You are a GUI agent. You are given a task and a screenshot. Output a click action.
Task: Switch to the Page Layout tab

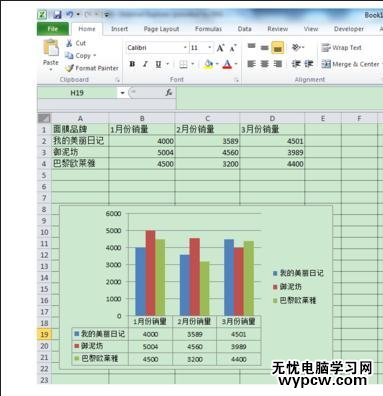161,29
